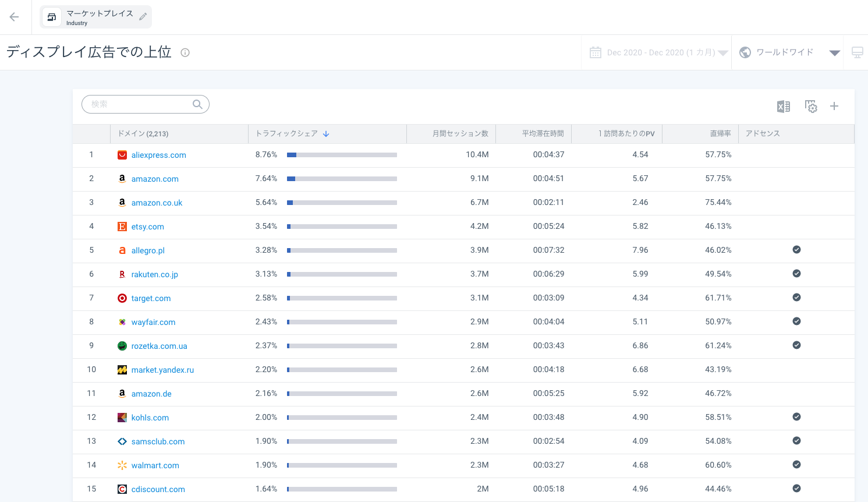Click the globe icon for ワールドワイド

pyautogui.click(x=745, y=52)
